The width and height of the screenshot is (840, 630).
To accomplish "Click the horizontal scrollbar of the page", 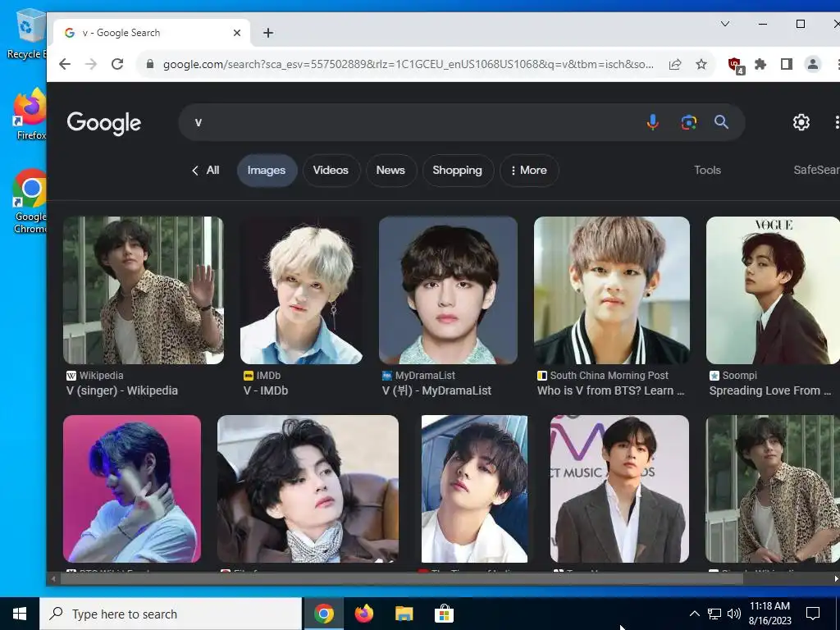I will pos(402,578).
